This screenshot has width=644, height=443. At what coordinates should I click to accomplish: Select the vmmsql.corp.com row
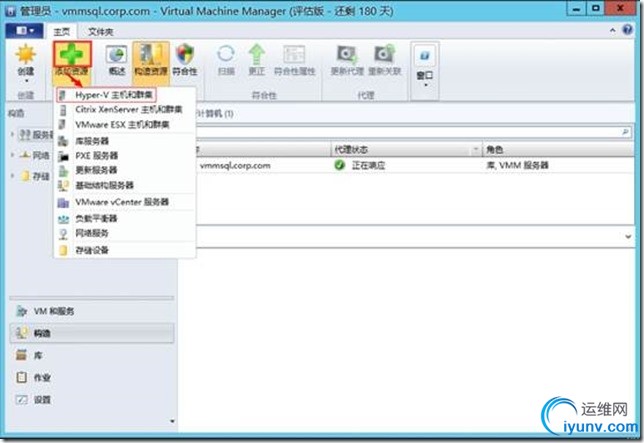415,165
